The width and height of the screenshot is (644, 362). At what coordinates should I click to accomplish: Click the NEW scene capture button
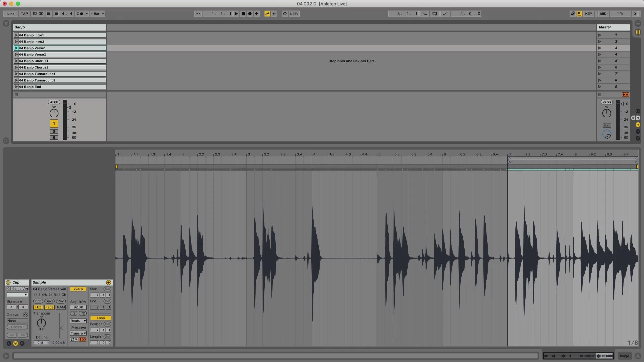(294, 14)
